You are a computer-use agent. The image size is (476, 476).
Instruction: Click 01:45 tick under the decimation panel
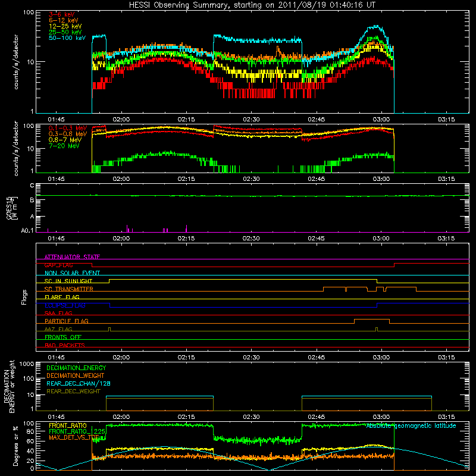tap(56, 417)
